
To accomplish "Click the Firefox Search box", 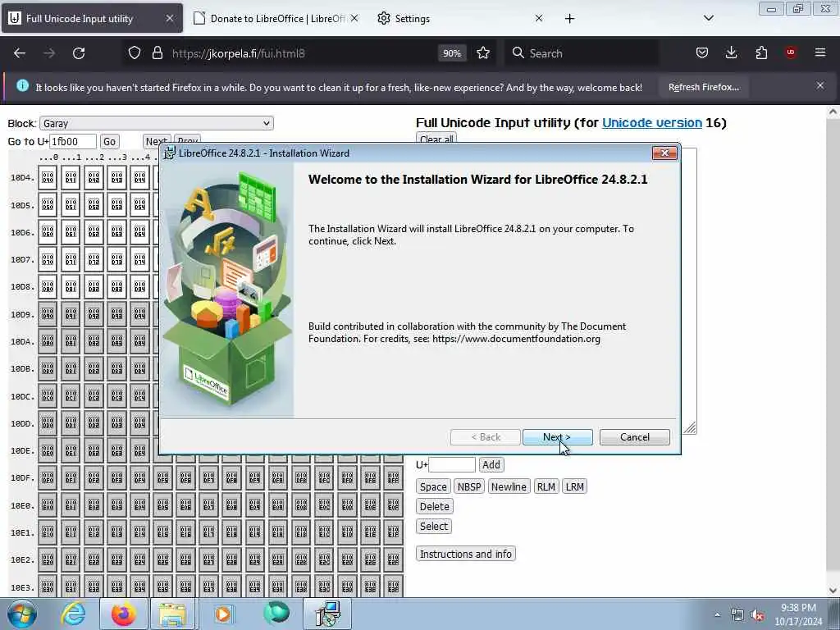I will [x=582, y=53].
